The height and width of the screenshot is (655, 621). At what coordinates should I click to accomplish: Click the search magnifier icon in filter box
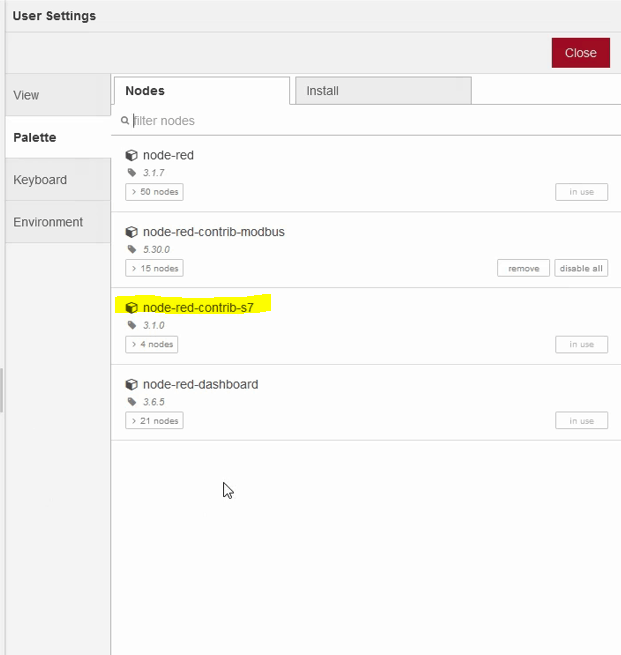pyautogui.click(x=125, y=121)
